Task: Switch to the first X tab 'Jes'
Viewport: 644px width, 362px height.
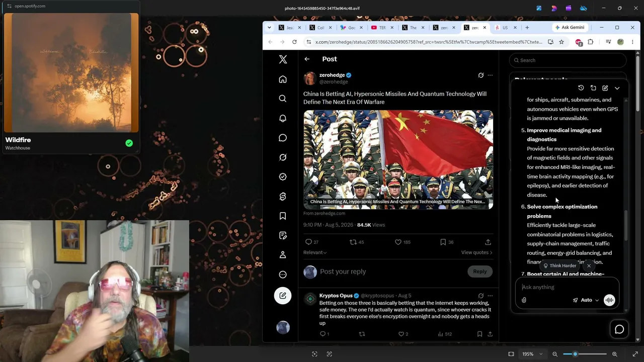Action: (x=289, y=28)
